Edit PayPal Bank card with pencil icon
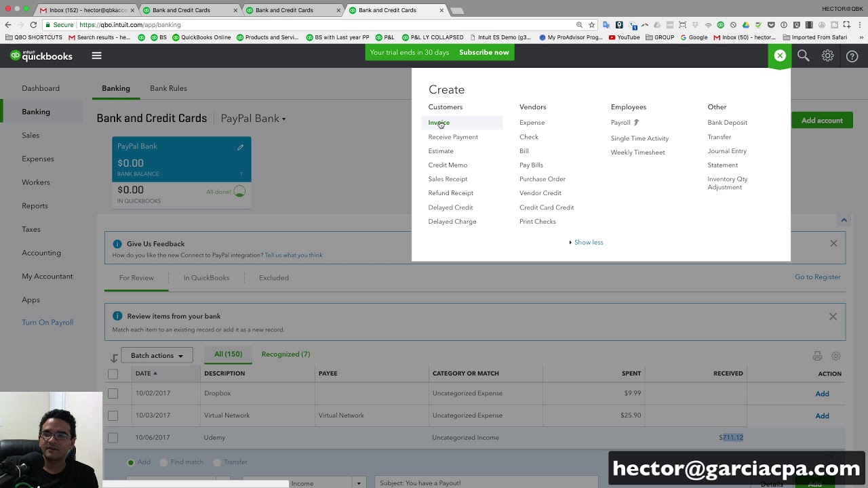 coord(240,147)
